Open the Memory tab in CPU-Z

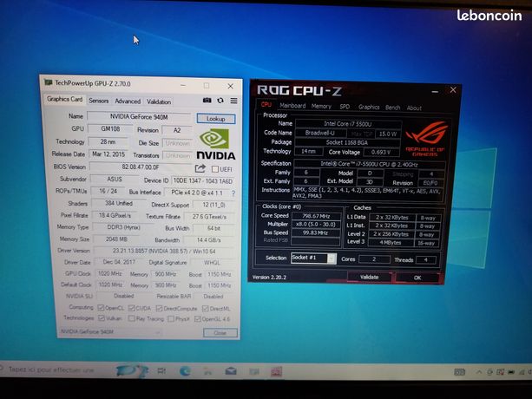click(321, 107)
